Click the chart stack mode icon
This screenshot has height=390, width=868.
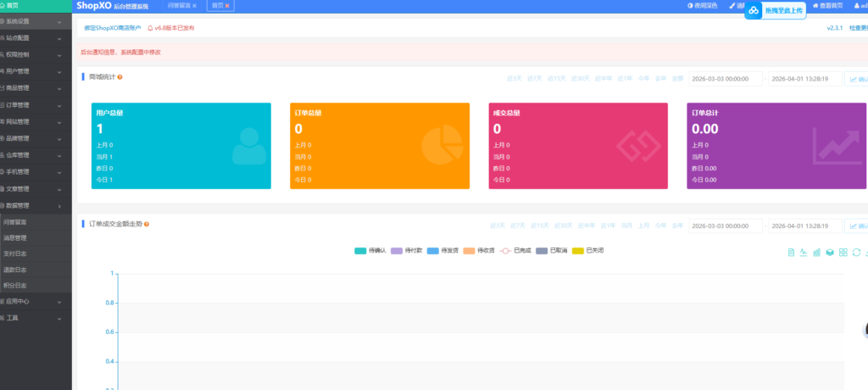click(x=830, y=252)
